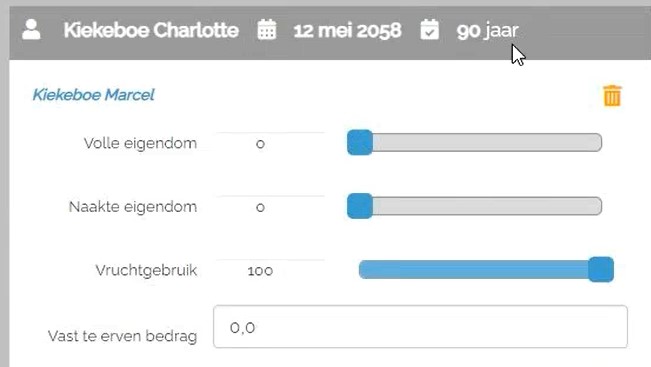Click the date 12 mei 2058

coord(348,30)
